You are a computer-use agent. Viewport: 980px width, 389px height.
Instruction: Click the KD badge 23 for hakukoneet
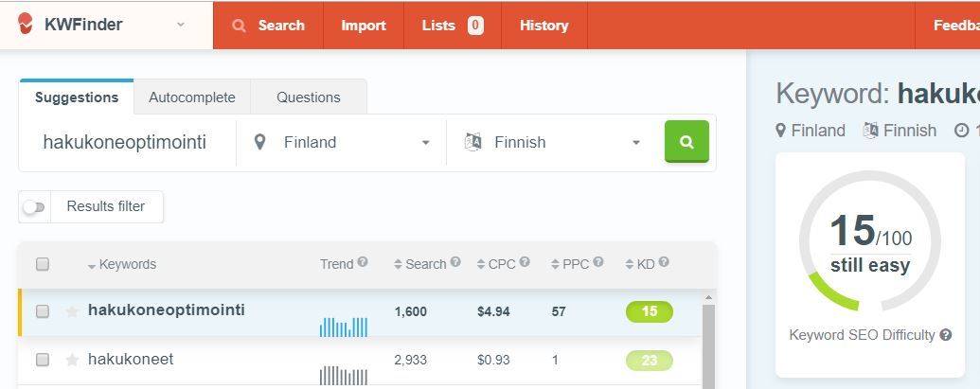650,361
